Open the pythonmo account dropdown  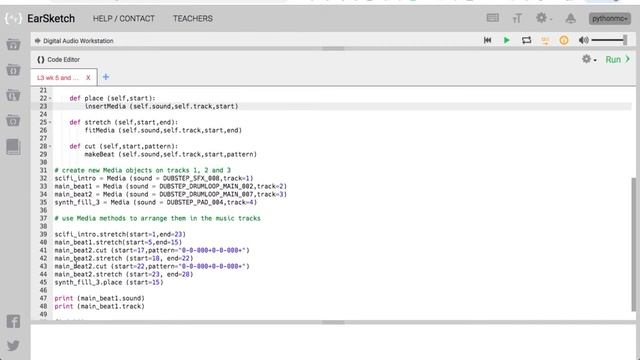pos(609,18)
